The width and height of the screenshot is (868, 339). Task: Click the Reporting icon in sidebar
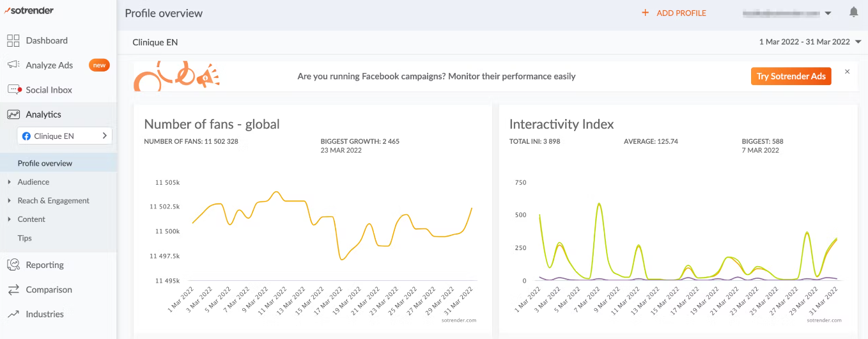[13, 265]
